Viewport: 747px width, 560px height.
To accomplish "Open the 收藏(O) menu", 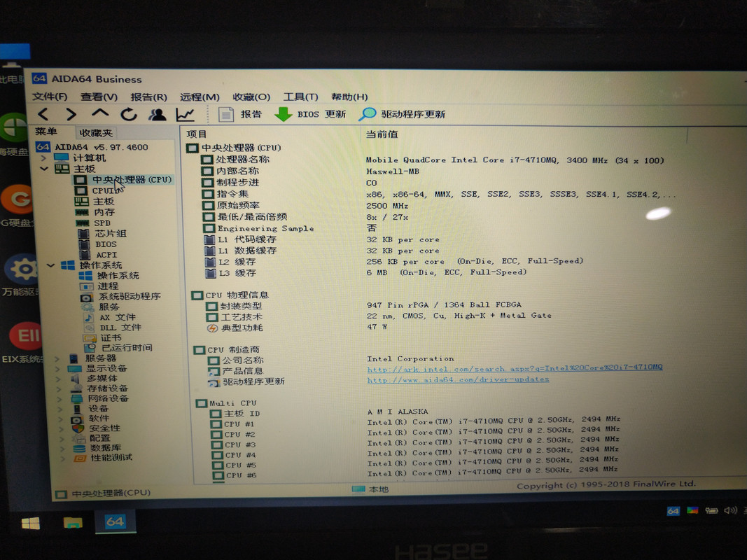I will tap(251, 97).
